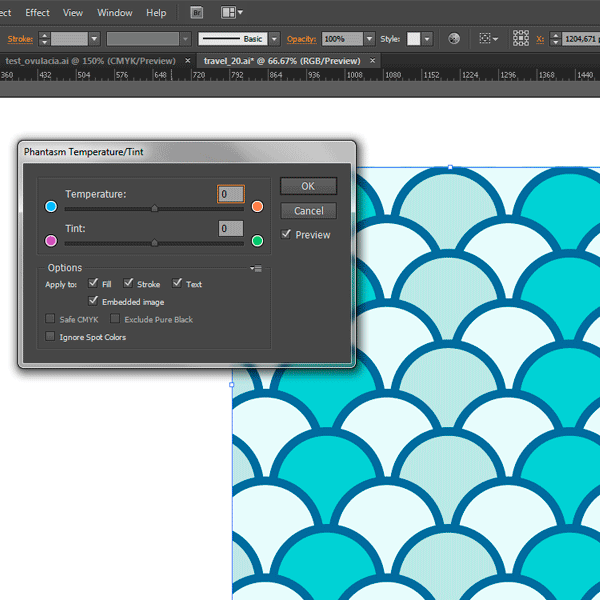Click the X position stepper arrows
The image size is (600, 600).
[x=555, y=39]
